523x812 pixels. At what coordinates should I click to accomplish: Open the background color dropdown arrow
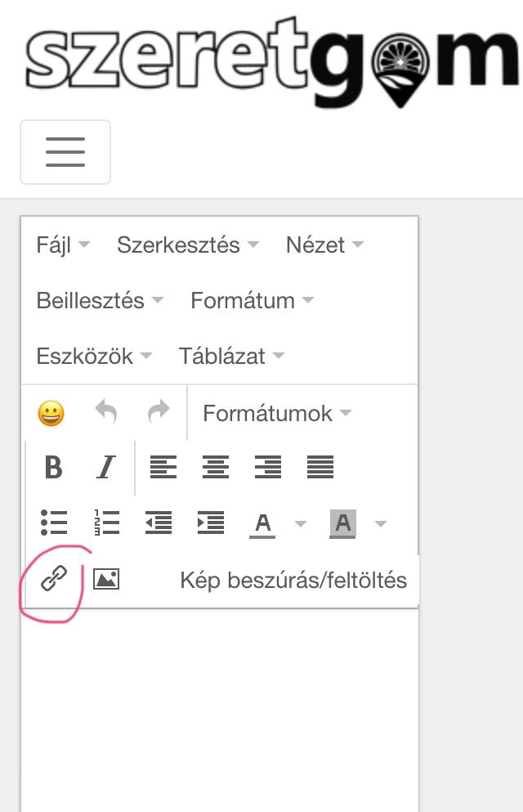coord(381,523)
